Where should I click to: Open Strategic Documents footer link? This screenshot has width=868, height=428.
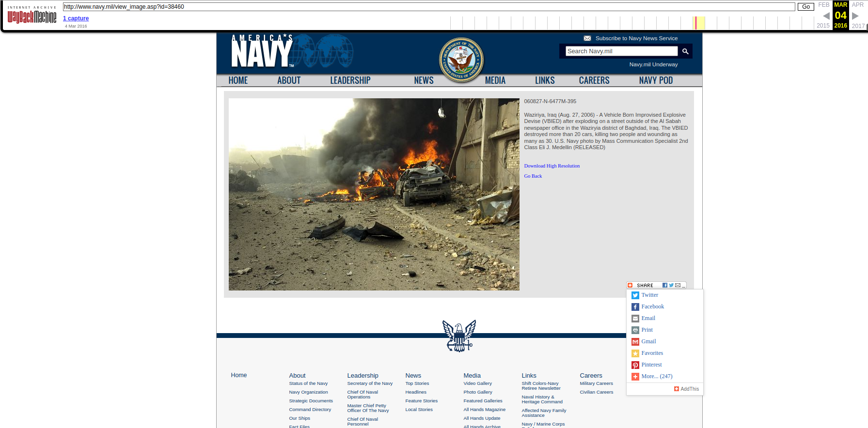coord(311,401)
